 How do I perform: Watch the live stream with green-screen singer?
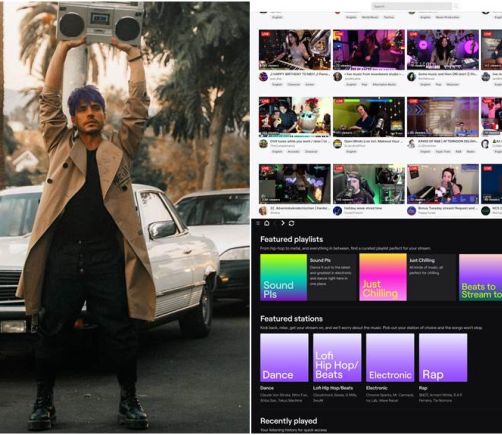pyautogui.click(x=369, y=117)
